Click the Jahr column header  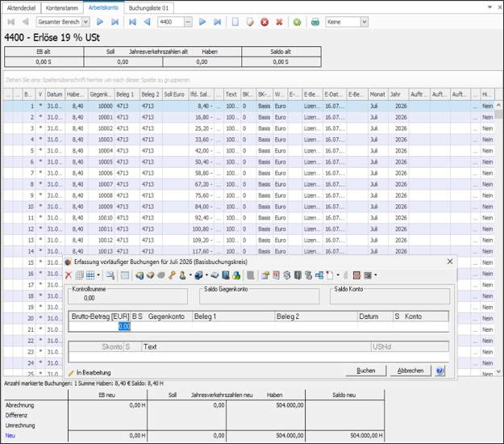(x=398, y=94)
